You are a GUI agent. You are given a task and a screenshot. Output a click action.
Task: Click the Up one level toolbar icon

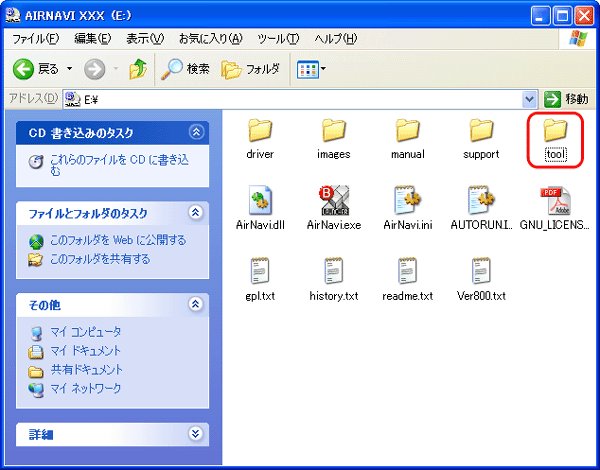138,69
